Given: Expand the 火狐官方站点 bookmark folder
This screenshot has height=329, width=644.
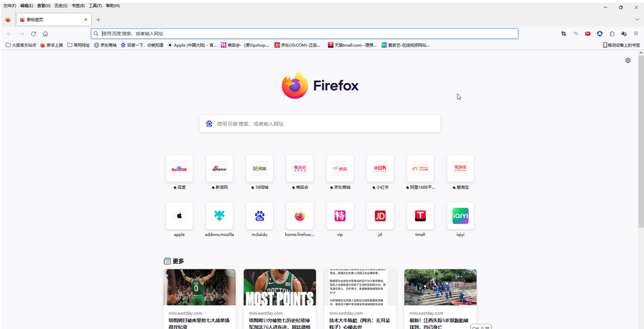Looking at the screenshot, I should (21, 45).
